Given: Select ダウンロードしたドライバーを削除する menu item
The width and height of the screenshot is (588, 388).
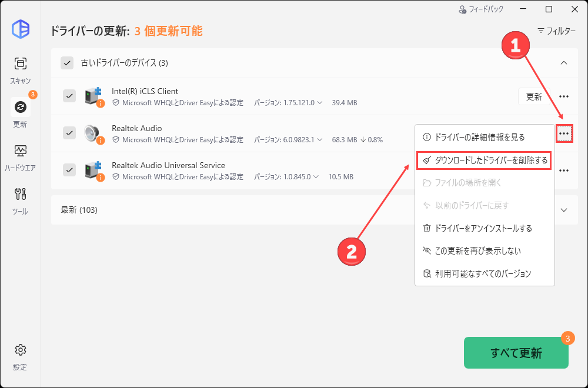Looking at the screenshot, I should [484, 161].
